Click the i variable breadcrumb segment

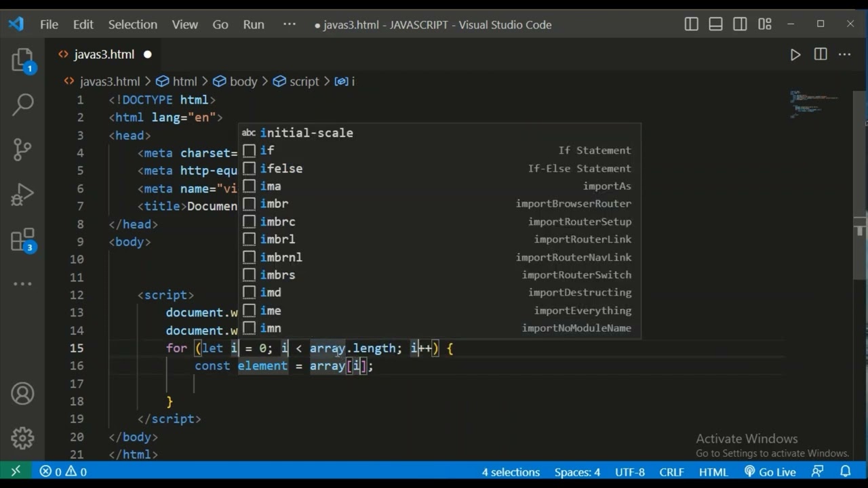coord(345,81)
